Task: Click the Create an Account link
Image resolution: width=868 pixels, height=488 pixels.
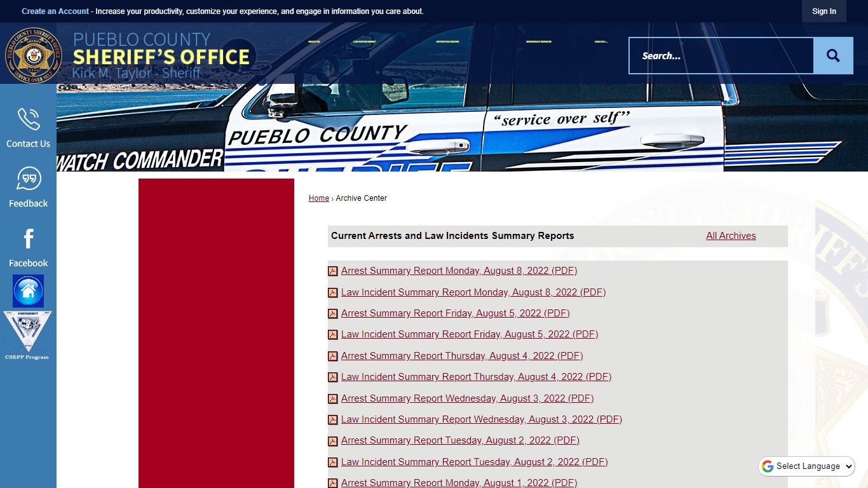Action: tap(55, 11)
